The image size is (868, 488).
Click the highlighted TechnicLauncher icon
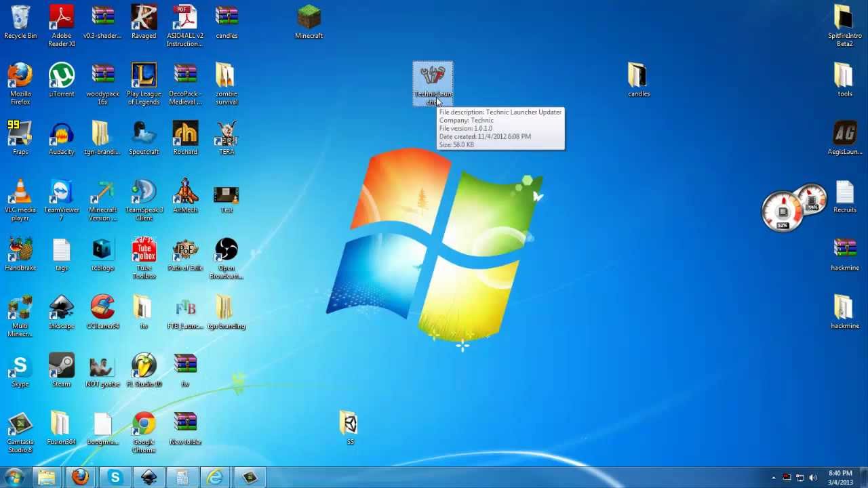point(433,84)
